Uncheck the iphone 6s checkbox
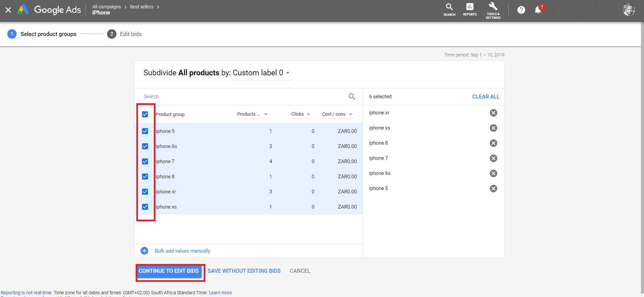644x297 pixels. [x=145, y=146]
